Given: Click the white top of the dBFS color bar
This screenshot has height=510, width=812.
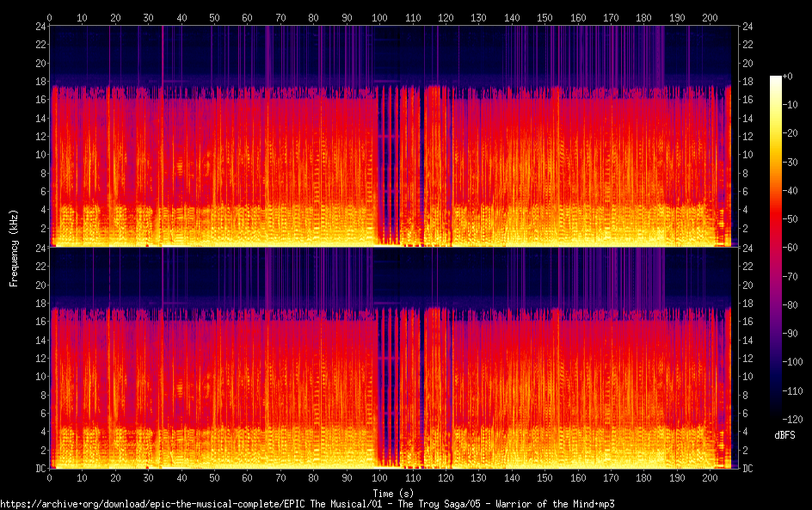Looking at the screenshot, I should point(776,79).
